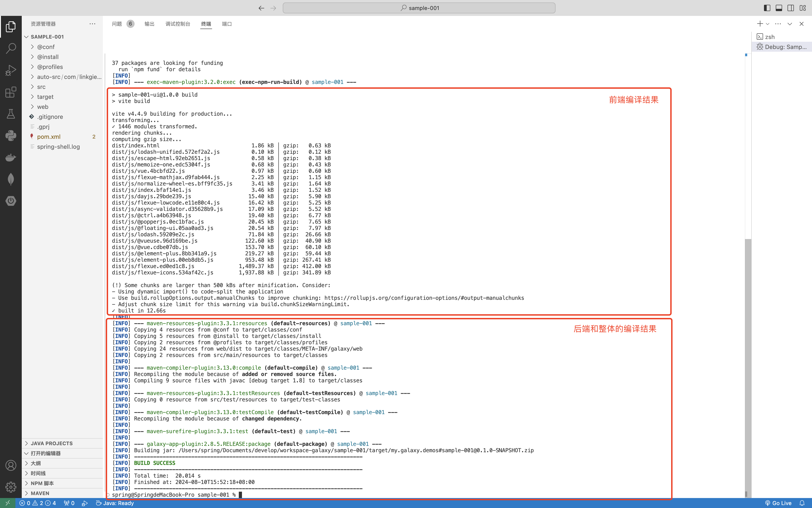The height and width of the screenshot is (508, 812).
Task: Go forward in navigation history
Action: [x=273, y=8]
